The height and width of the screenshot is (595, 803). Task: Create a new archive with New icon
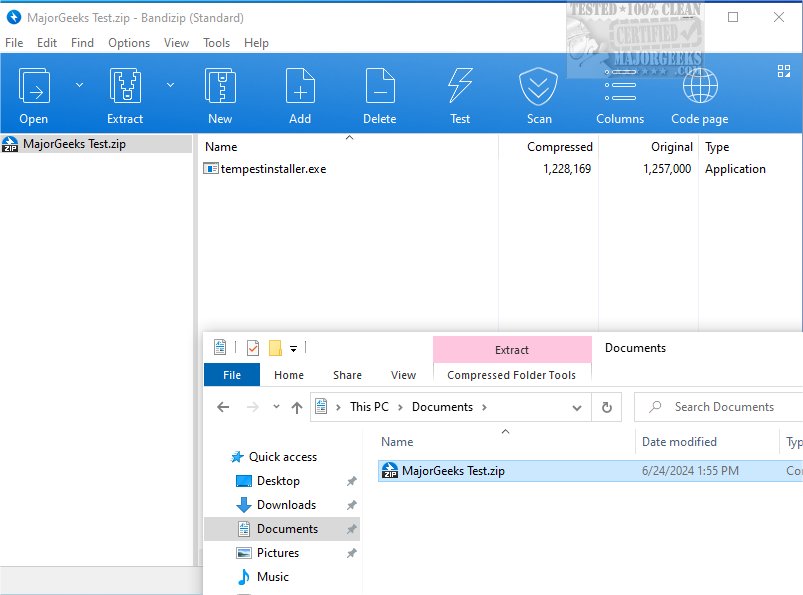pos(220,87)
